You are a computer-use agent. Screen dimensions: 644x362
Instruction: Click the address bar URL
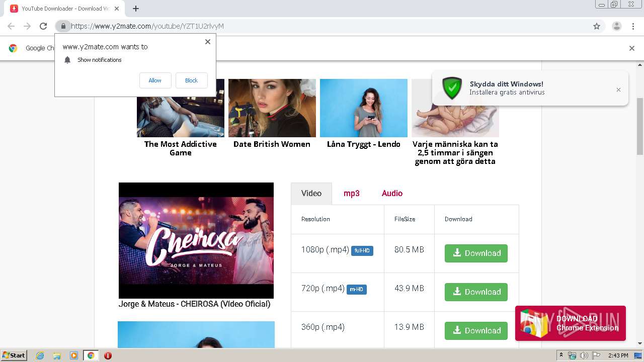[x=147, y=26]
